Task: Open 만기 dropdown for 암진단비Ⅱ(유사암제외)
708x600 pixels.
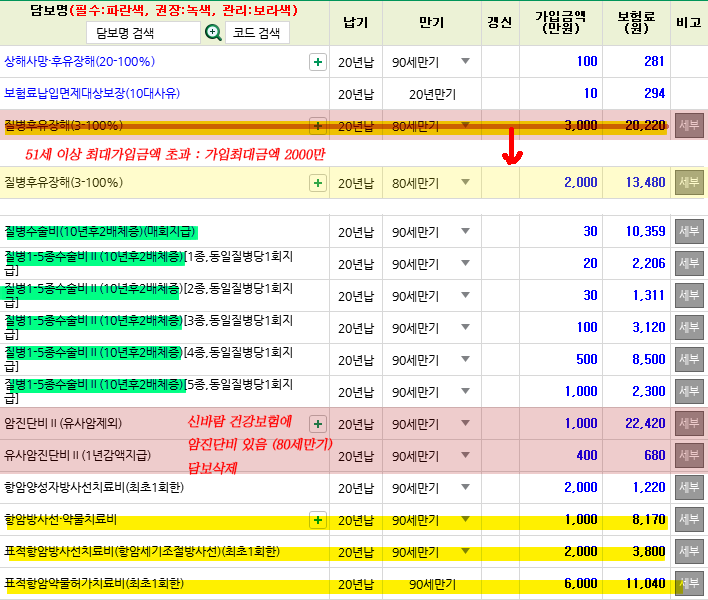Action: 466,423
